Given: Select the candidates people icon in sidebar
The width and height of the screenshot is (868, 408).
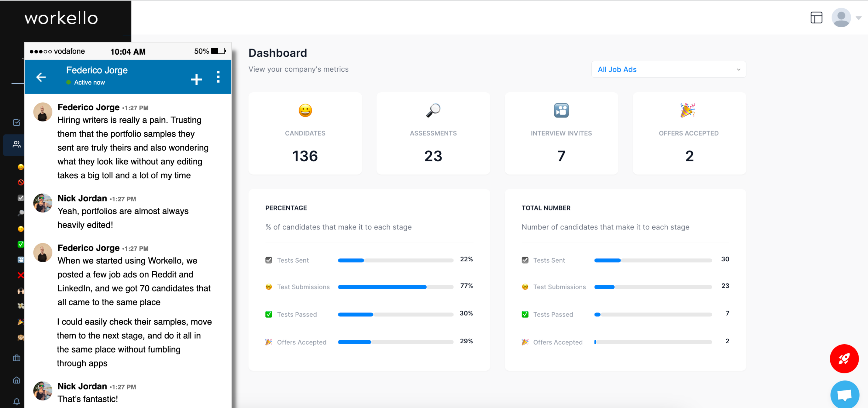Looking at the screenshot, I should pos(16,144).
